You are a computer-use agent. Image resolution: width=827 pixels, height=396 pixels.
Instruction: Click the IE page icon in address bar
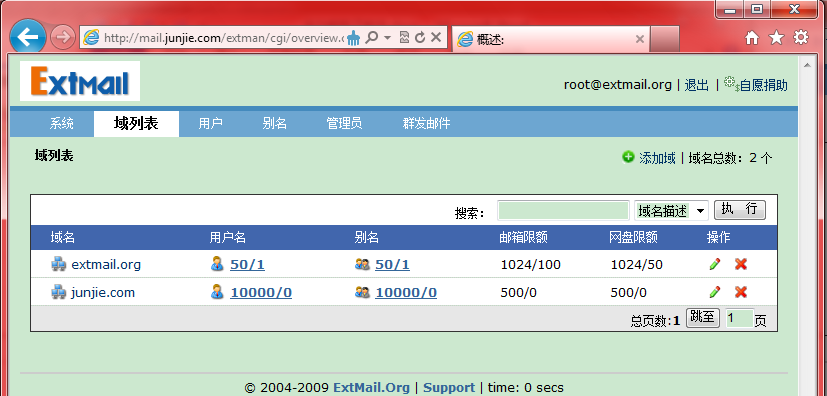(x=92, y=37)
